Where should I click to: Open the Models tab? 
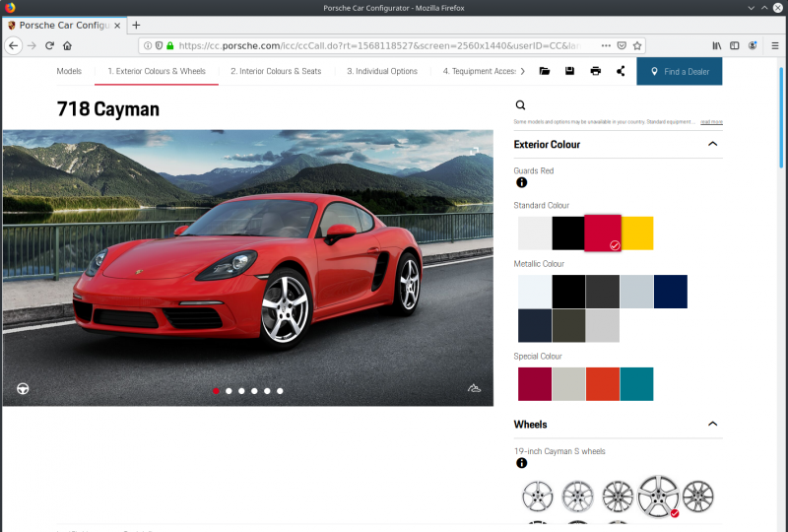pyautogui.click(x=69, y=71)
